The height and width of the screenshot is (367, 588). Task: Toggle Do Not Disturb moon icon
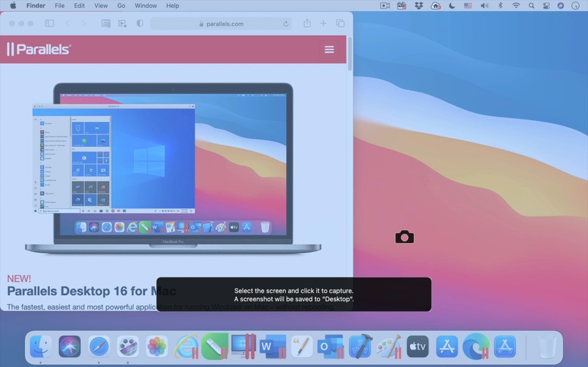coord(452,6)
